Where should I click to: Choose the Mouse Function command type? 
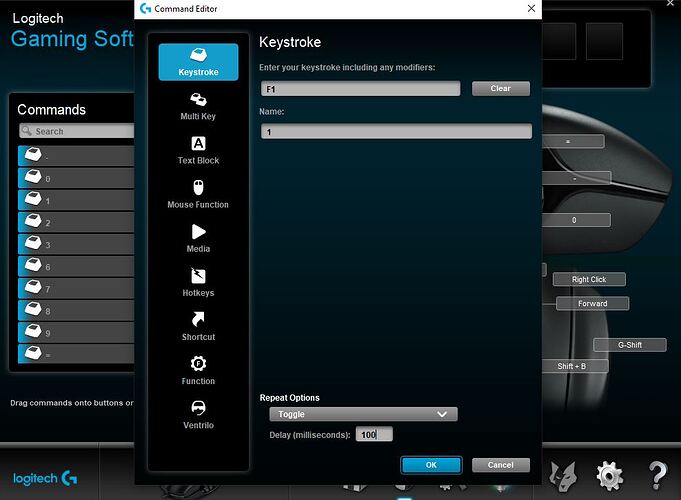point(198,195)
